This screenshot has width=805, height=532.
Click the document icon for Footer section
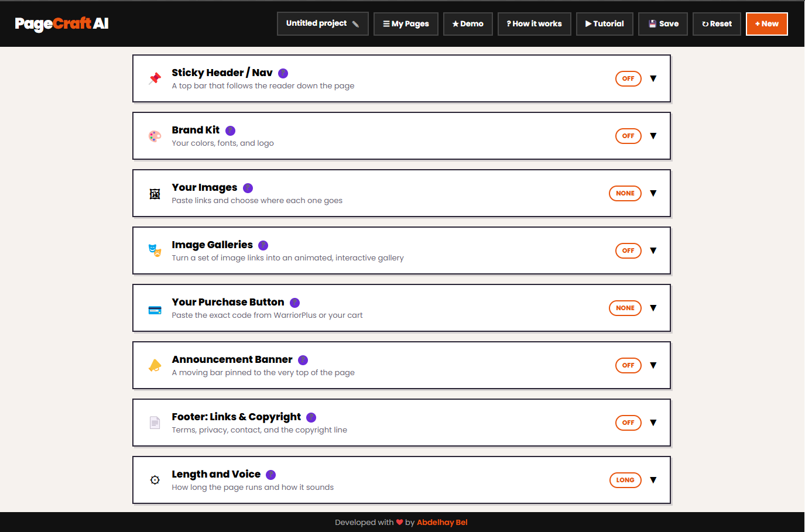tap(155, 423)
